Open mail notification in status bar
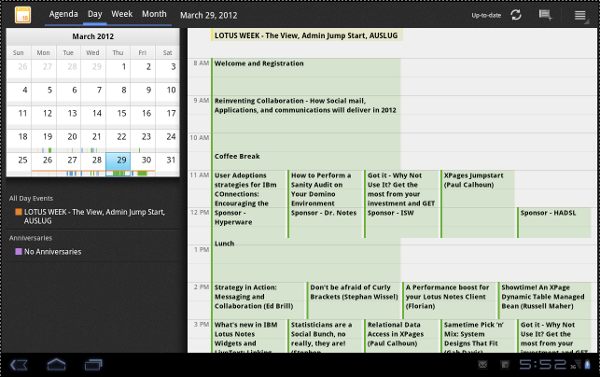The image size is (600, 377). click(483, 365)
